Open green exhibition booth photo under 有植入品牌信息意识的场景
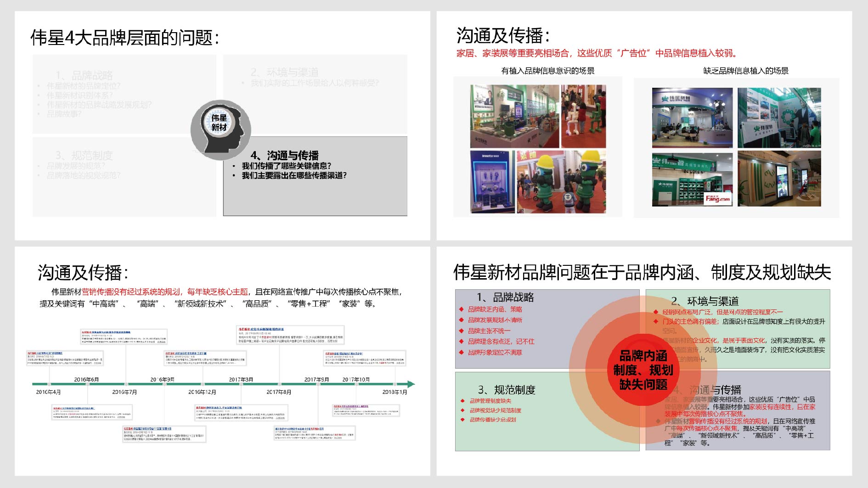This screenshot has width=868, height=488. coord(514,116)
